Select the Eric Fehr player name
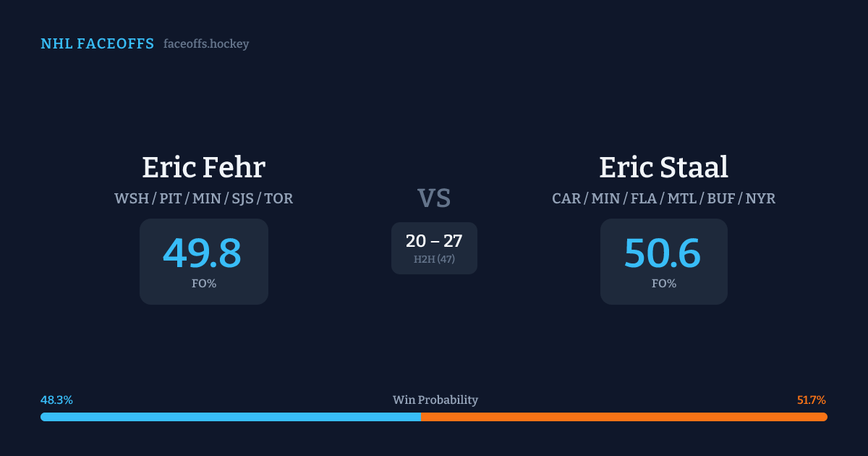The height and width of the screenshot is (456, 868). point(203,167)
